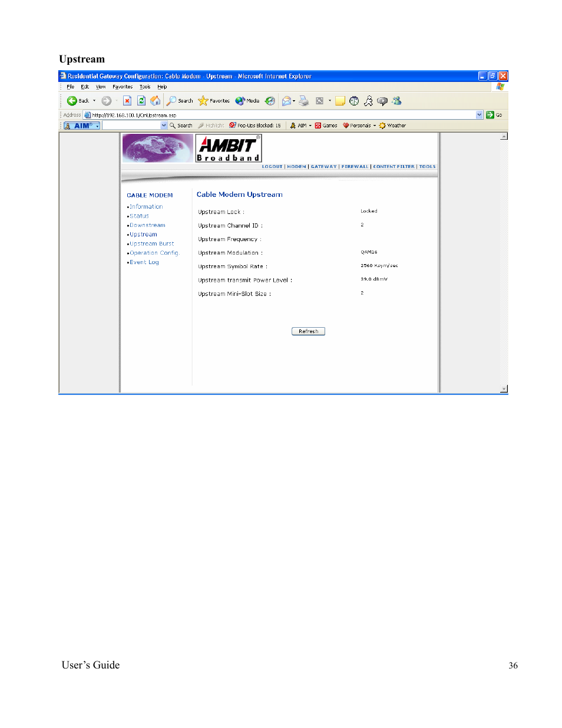This screenshot has width=562, height=728.
Task: Go to the Home page icon
Action: click(156, 101)
